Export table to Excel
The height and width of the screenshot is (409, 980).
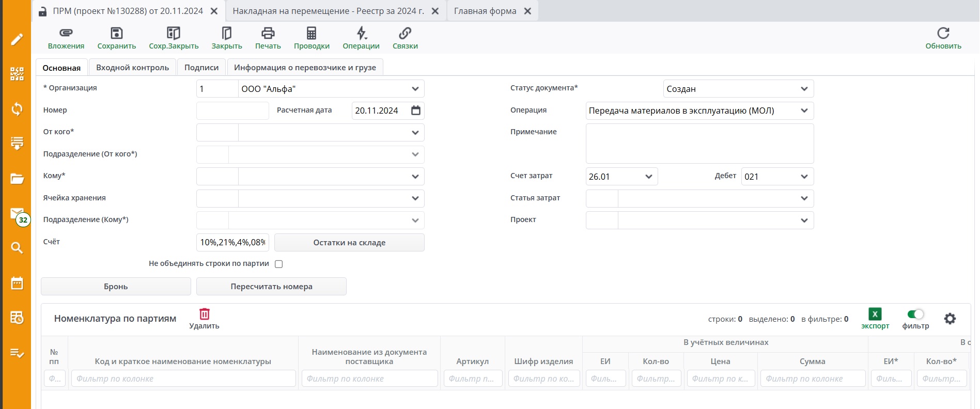875,314
